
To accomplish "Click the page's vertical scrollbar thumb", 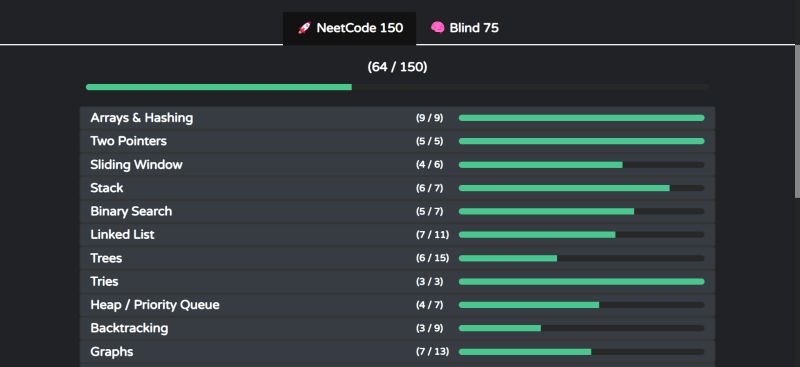I will coord(797,121).
